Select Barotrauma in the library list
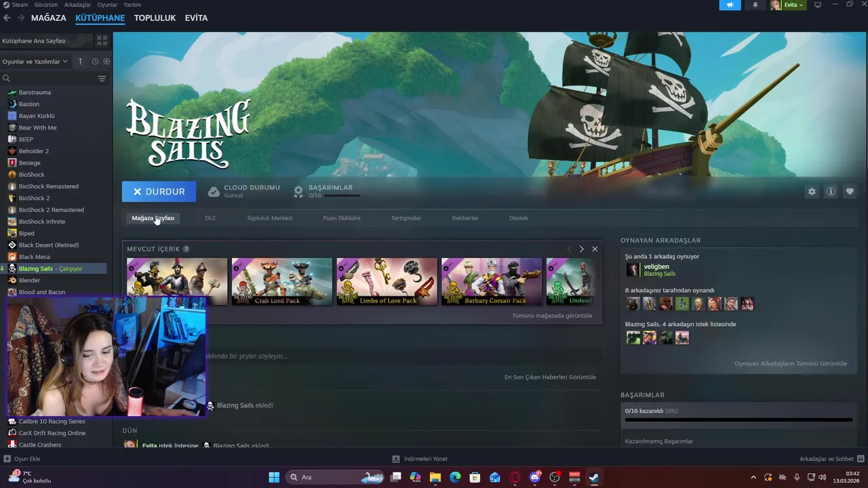This screenshot has height=488, width=868. pyautogui.click(x=35, y=92)
